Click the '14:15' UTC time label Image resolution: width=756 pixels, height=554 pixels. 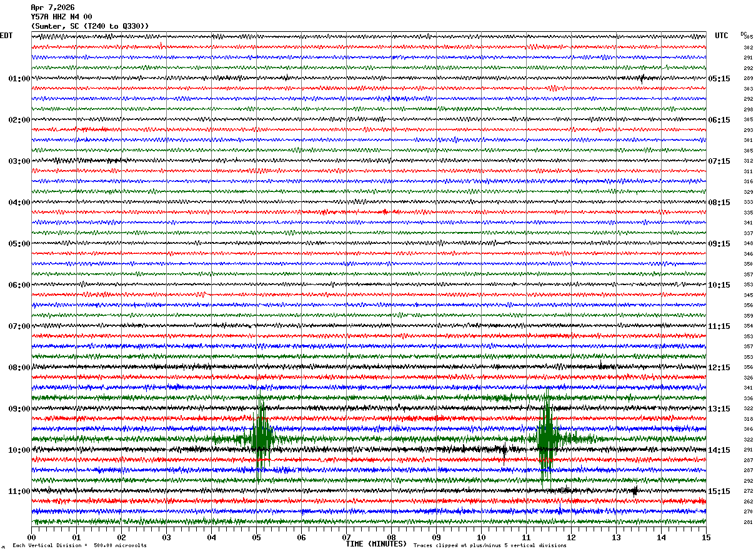[719, 450]
